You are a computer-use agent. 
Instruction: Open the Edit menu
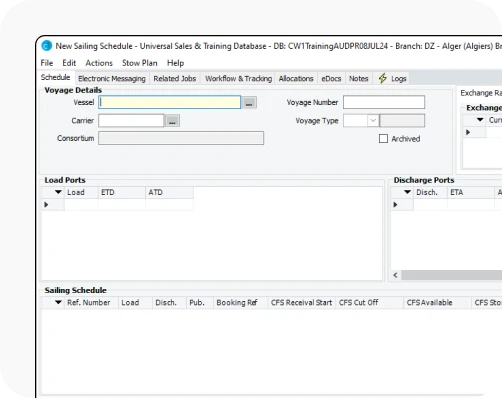coord(69,63)
